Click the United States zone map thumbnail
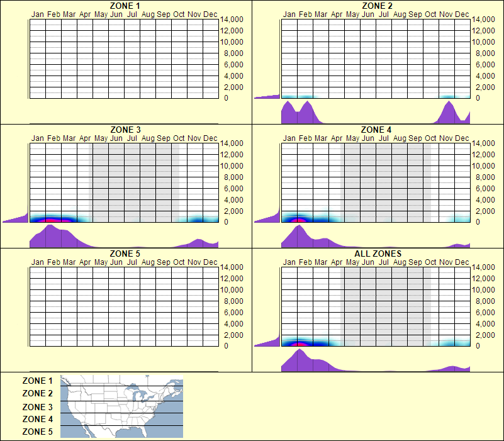 [x=120, y=406]
